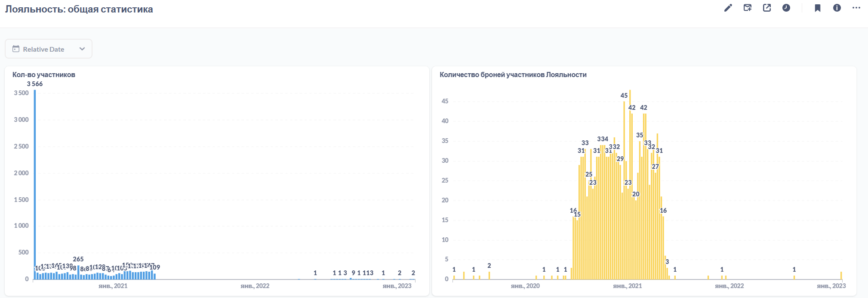Click the last yellow bar near янв., 2023
The image size is (868, 298).
(x=841, y=276)
